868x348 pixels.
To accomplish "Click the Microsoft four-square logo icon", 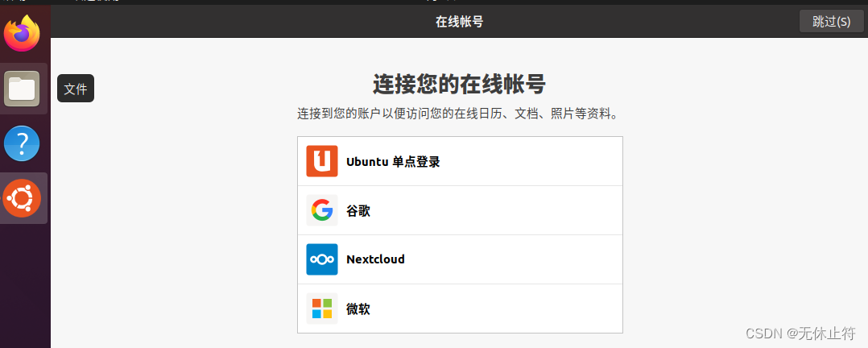I will (x=322, y=309).
